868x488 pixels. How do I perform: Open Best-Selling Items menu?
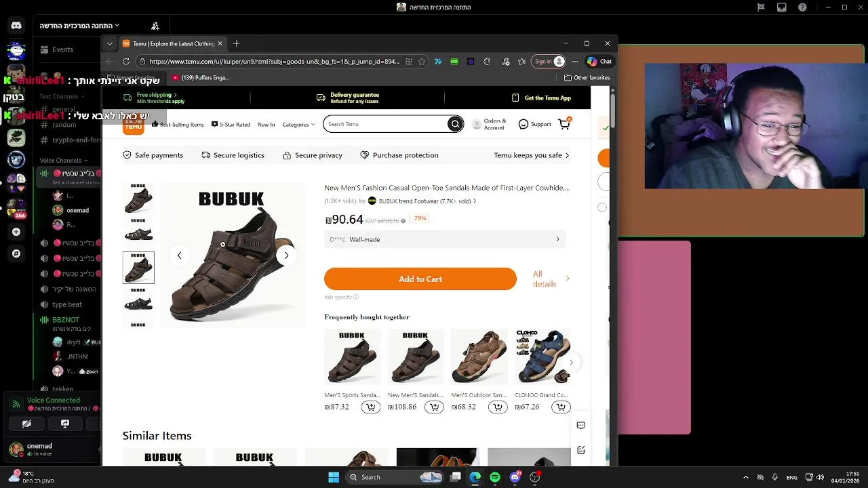click(x=178, y=125)
